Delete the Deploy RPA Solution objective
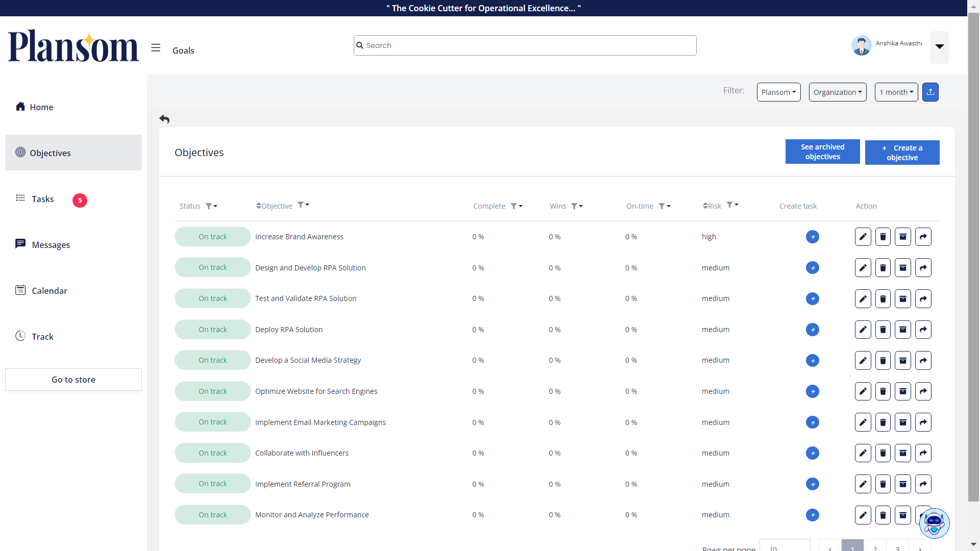The width and height of the screenshot is (980, 551). click(883, 330)
